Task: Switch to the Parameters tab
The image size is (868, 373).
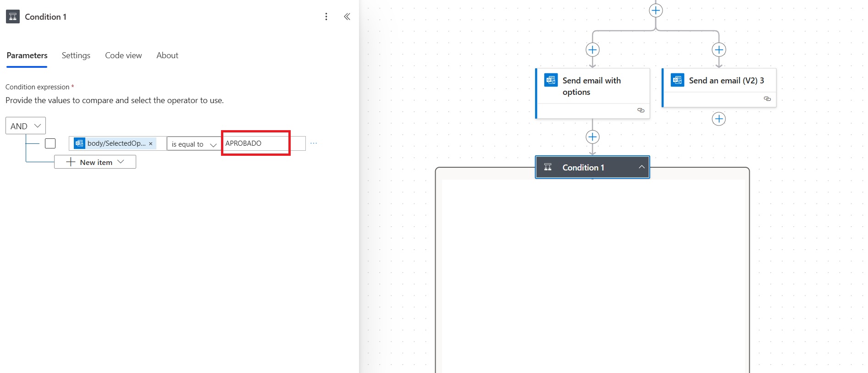Action: tap(27, 55)
